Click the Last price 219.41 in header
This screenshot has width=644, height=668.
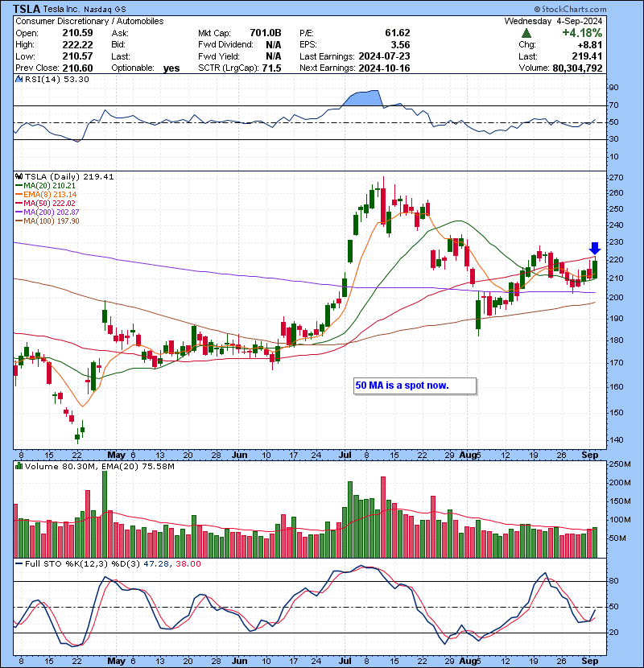pos(587,56)
